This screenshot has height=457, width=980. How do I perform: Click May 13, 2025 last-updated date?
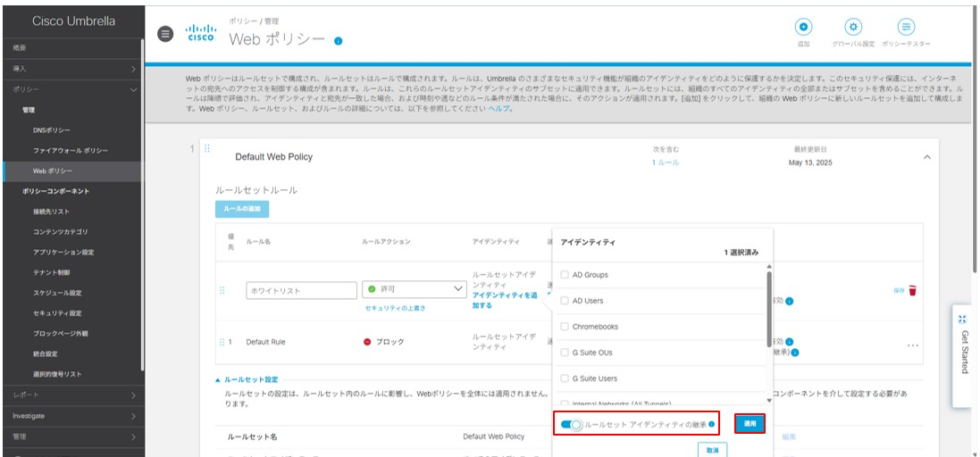(x=810, y=162)
